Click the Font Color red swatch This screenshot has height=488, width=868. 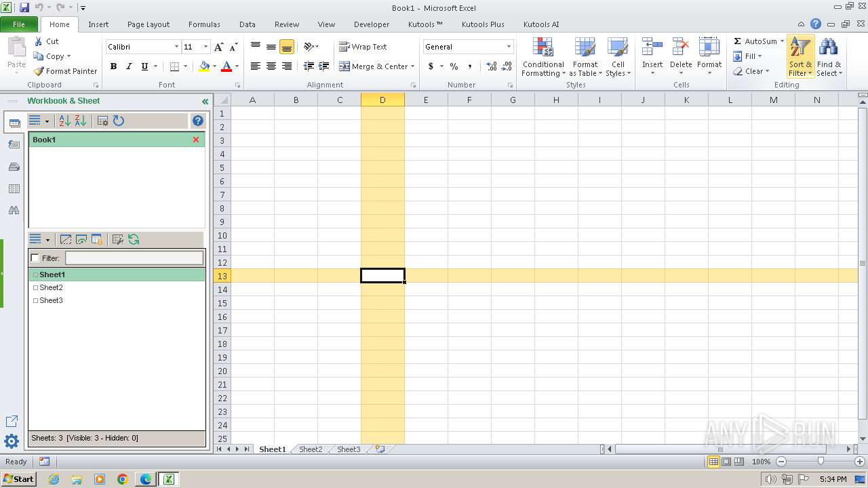(x=226, y=66)
